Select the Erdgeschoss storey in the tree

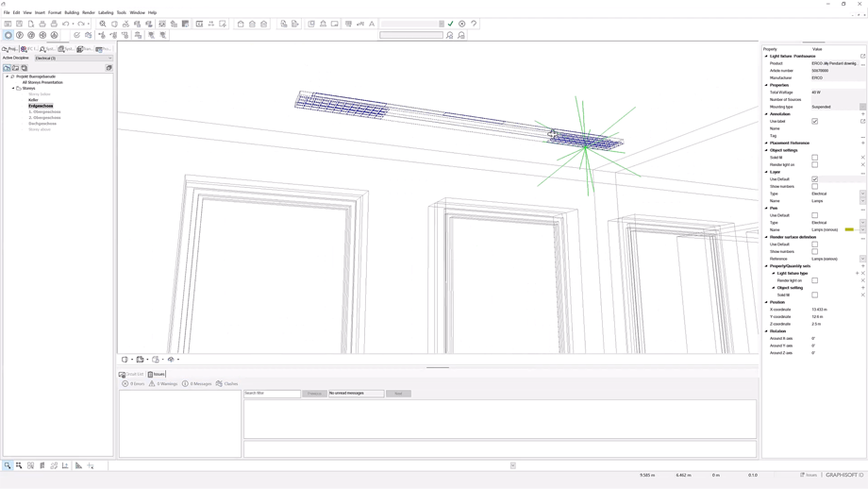pyautogui.click(x=41, y=106)
